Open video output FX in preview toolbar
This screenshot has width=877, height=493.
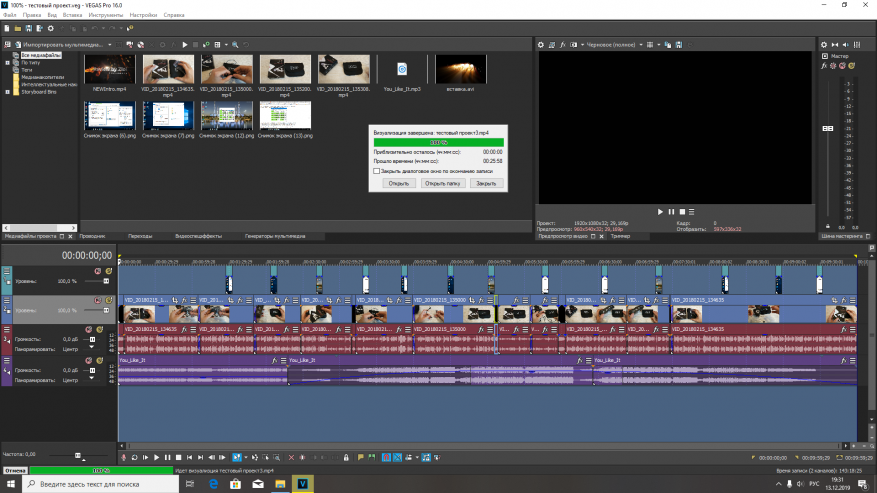[x=563, y=45]
